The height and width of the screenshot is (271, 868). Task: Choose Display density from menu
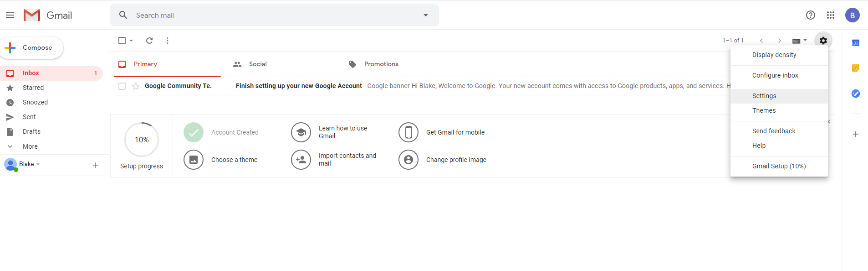(779, 55)
